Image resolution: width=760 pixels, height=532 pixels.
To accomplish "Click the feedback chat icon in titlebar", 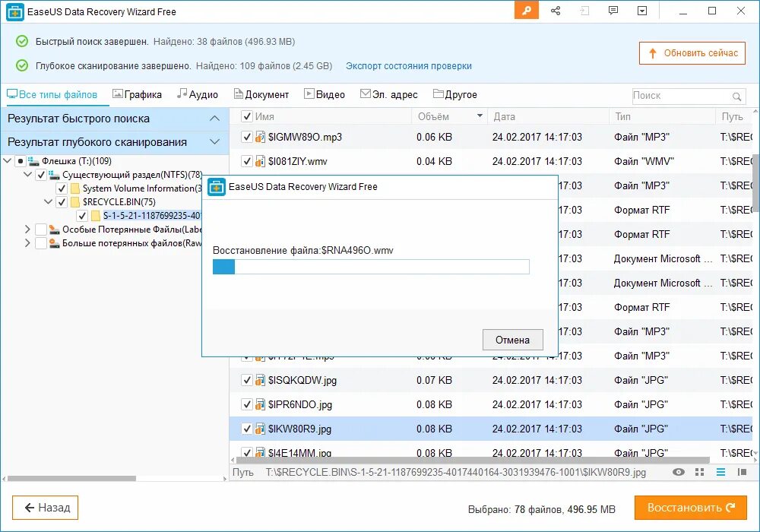I will 613,11.
